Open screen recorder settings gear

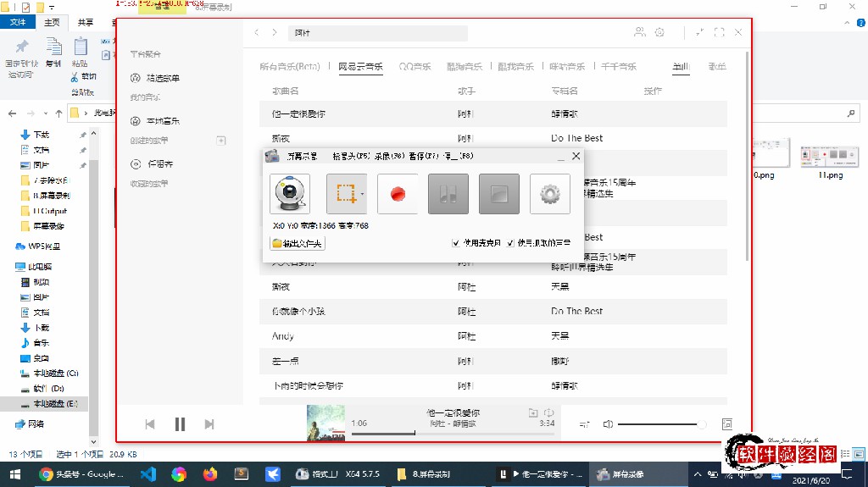549,194
